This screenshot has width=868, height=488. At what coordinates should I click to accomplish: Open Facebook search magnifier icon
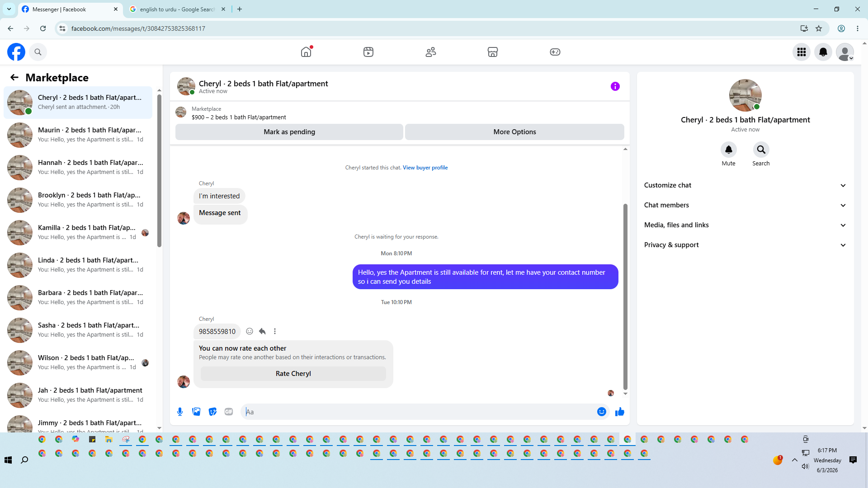click(x=38, y=52)
